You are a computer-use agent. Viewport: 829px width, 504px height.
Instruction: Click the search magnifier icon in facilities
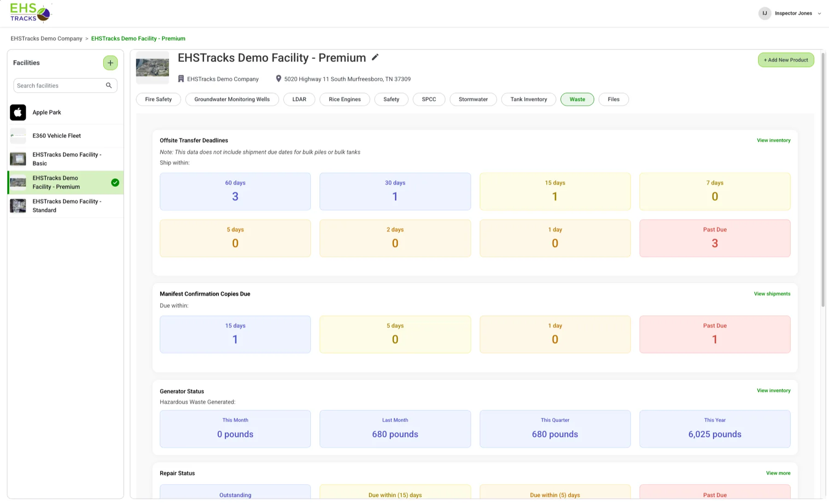tap(109, 86)
